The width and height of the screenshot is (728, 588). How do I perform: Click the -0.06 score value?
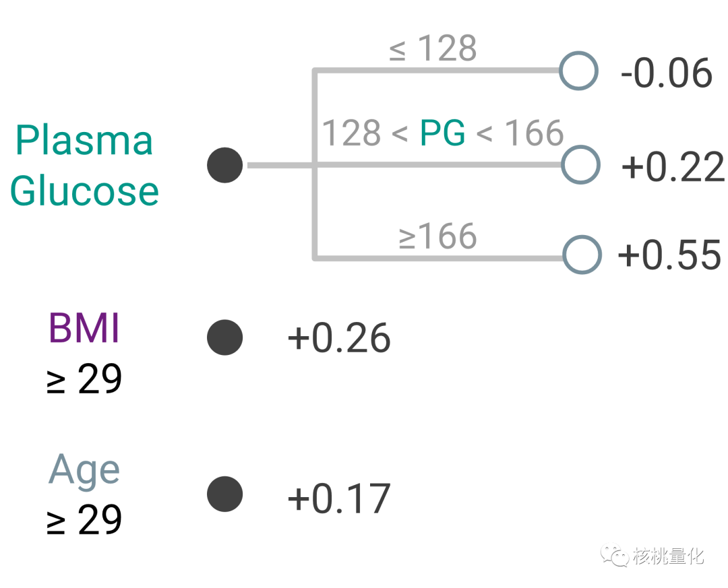click(666, 73)
